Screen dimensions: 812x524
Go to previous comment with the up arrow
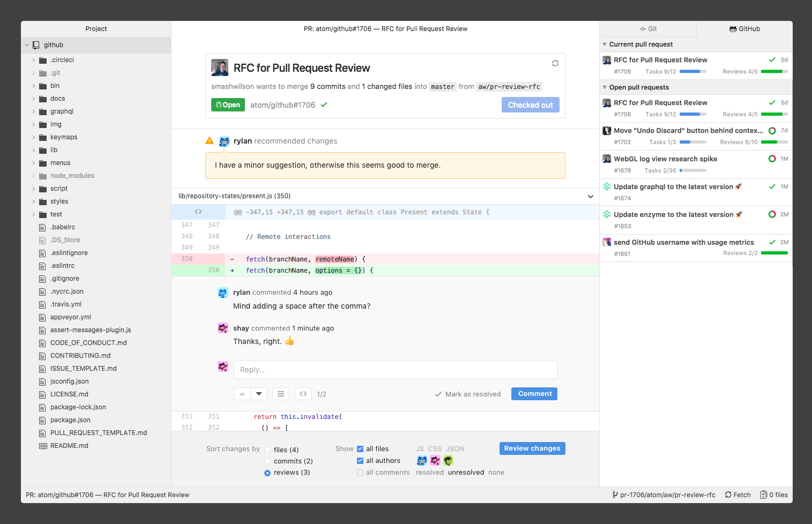(242, 394)
